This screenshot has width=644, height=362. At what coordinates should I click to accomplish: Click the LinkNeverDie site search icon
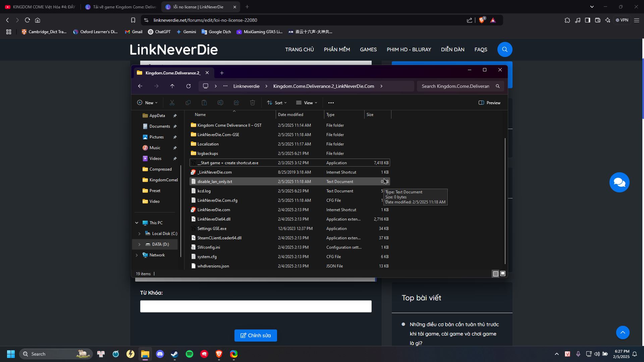(505, 50)
